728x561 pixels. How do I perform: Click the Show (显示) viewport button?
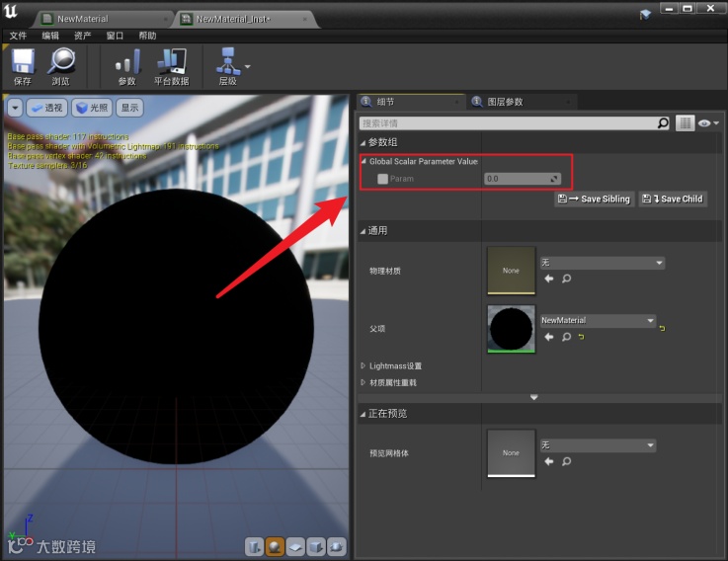coord(129,108)
